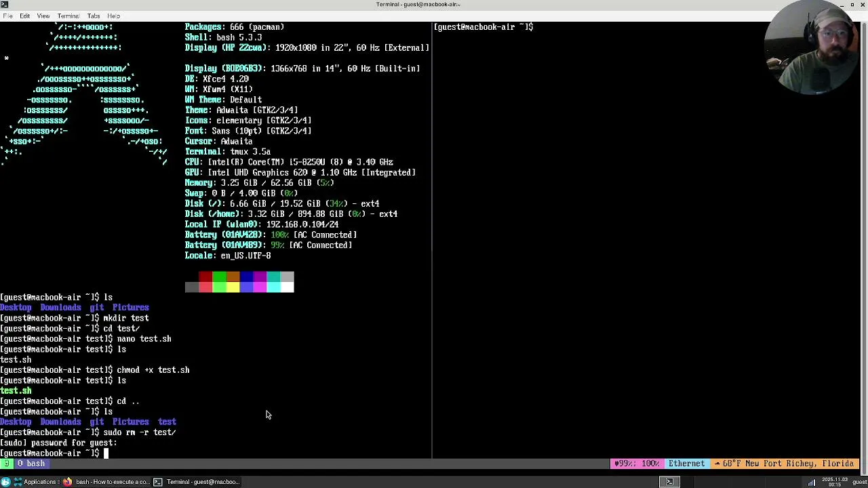Open the Help menu
Screen dimensions: 868x488
(113, 16)
